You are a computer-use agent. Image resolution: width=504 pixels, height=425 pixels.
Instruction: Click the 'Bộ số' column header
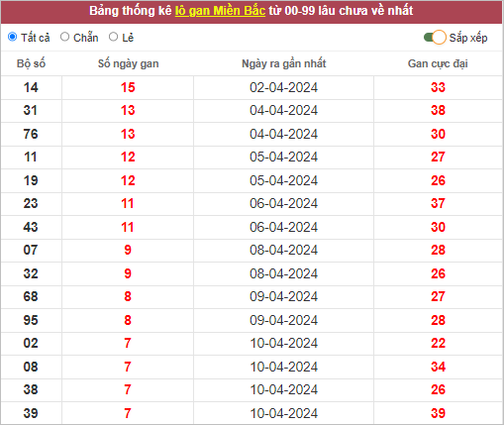[31, 63]
